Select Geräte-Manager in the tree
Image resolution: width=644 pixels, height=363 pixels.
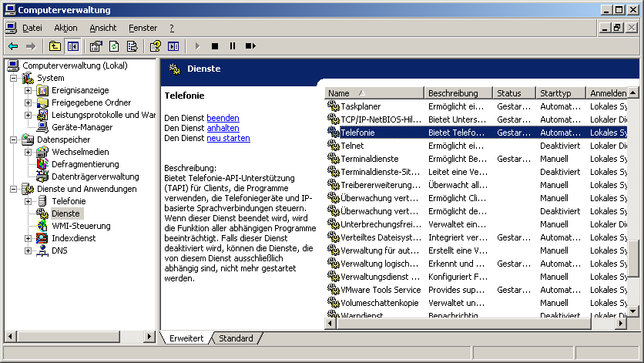(82, 127)
